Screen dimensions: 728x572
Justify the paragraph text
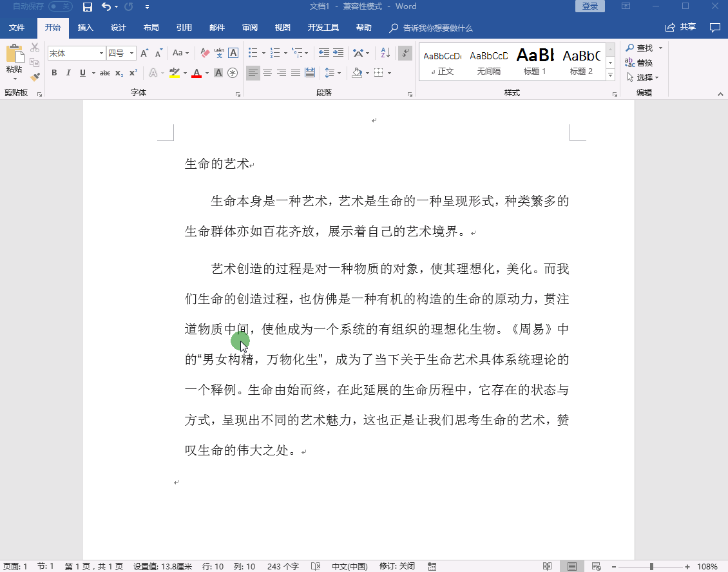click(296, 73)
